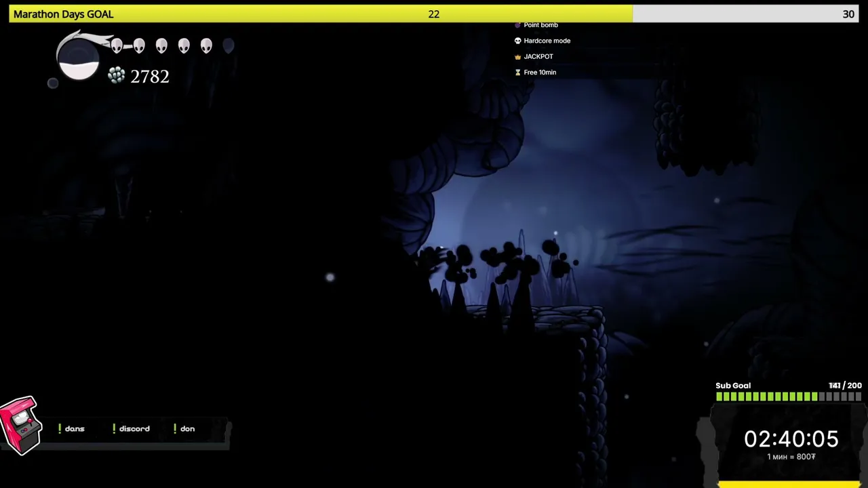
Task: Click the marathon day count 22
Action: (x=434, y=14)
